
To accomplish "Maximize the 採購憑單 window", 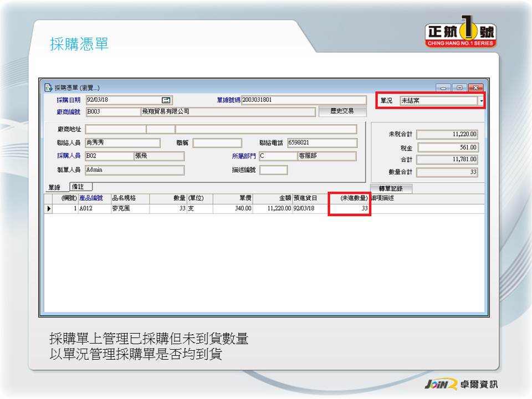I will 459,88.
